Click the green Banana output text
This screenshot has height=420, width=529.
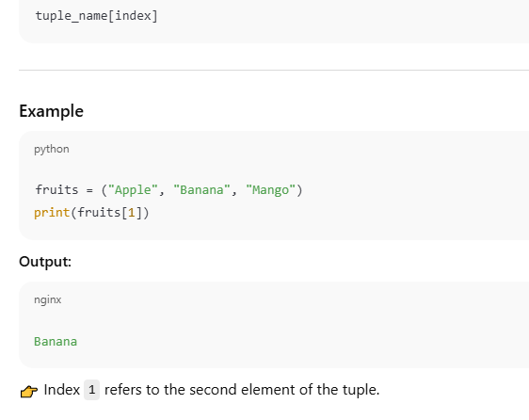[56, 341]
